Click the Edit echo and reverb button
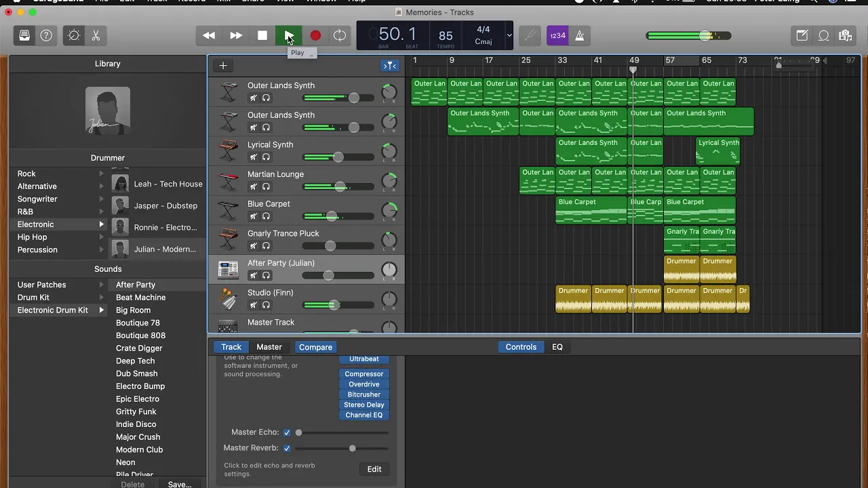Image resolution: width=868 pixels, height=488 pixels. [374, 469]
